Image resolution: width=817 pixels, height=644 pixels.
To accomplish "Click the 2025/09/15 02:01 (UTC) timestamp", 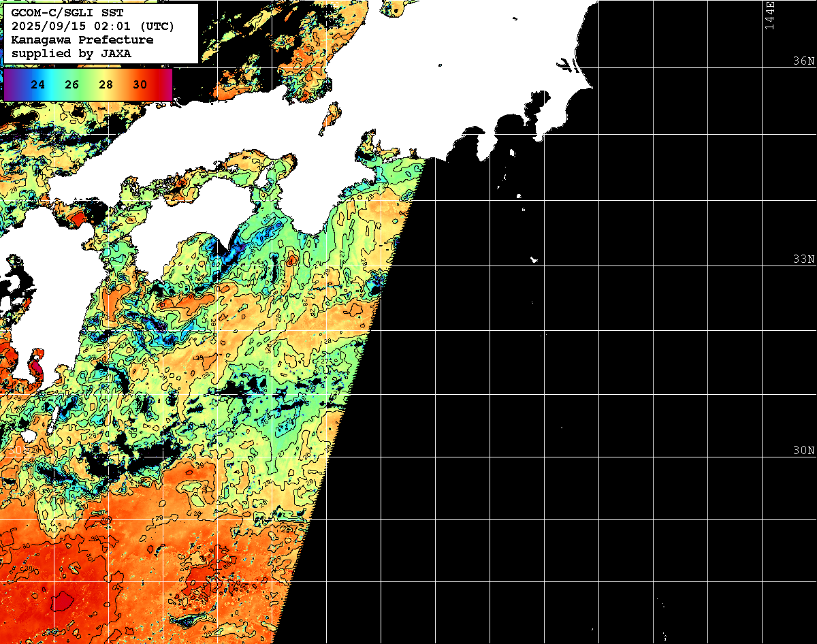I will [93, 27].
